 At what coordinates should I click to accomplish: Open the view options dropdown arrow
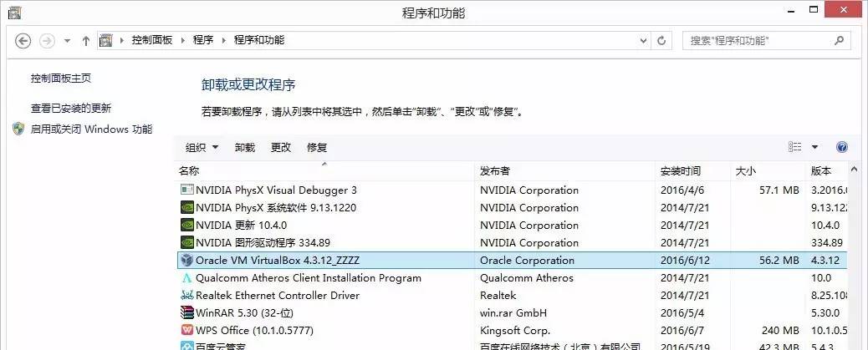pyautogui.click(x=814, y=147)
